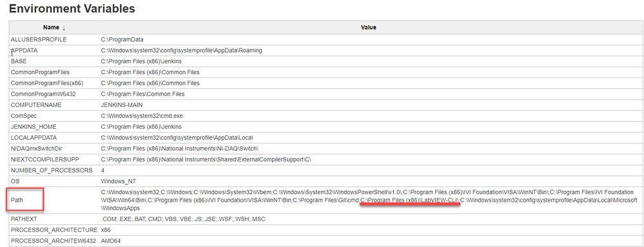Click the Name column sort arrow

click(64, 28)
